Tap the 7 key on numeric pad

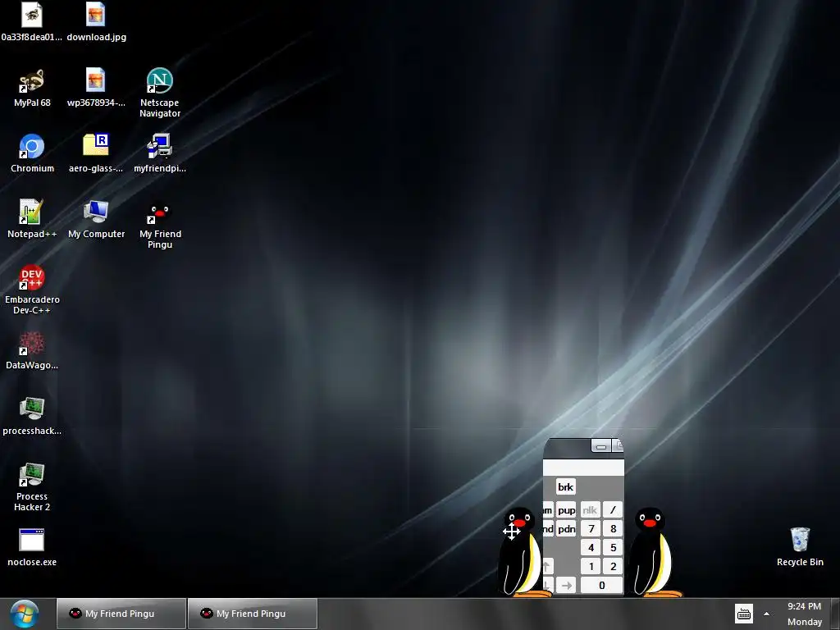pos(591,529)
